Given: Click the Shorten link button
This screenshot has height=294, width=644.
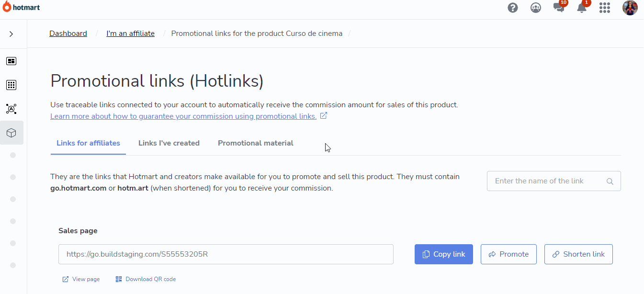Looking at the screenshot, I should coord(578,254).
